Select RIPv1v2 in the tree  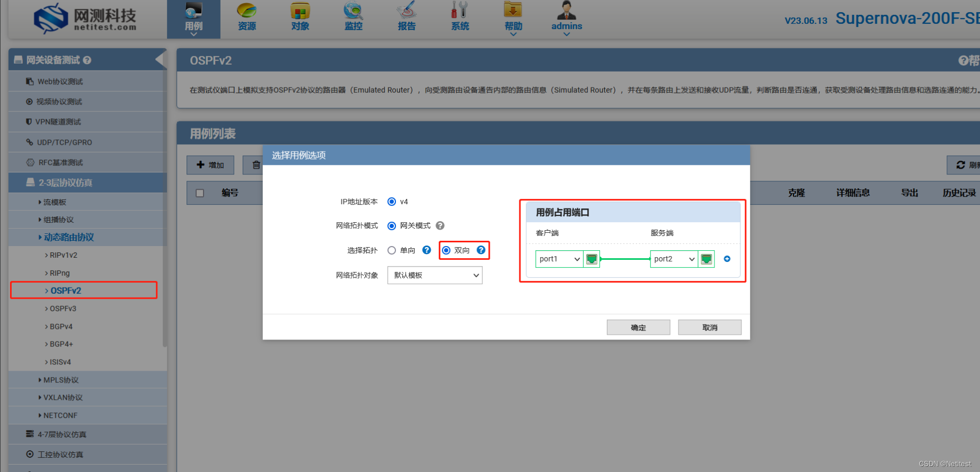click(x=63, y=255)
